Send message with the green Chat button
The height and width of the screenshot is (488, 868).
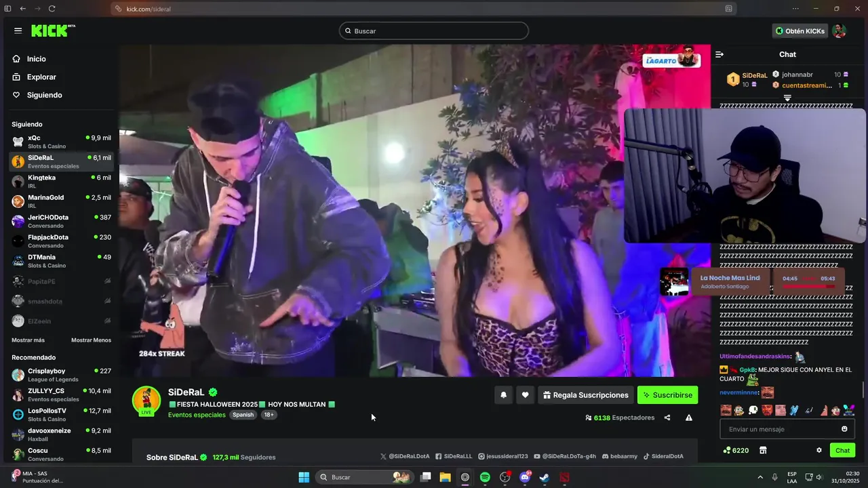842,451
